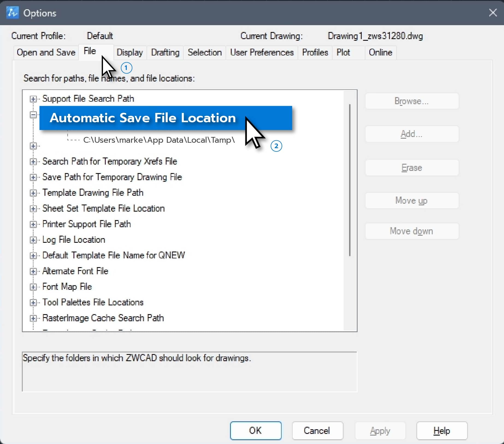Click the Move up button
The height and width of the screenshot is (444, 504).
point(412,201)
